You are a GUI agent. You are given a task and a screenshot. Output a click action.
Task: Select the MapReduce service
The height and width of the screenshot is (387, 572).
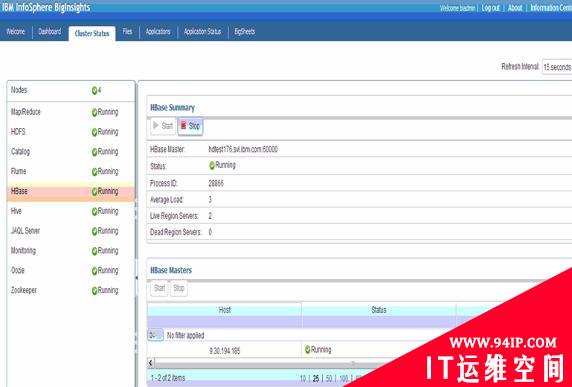coord(71,112)
